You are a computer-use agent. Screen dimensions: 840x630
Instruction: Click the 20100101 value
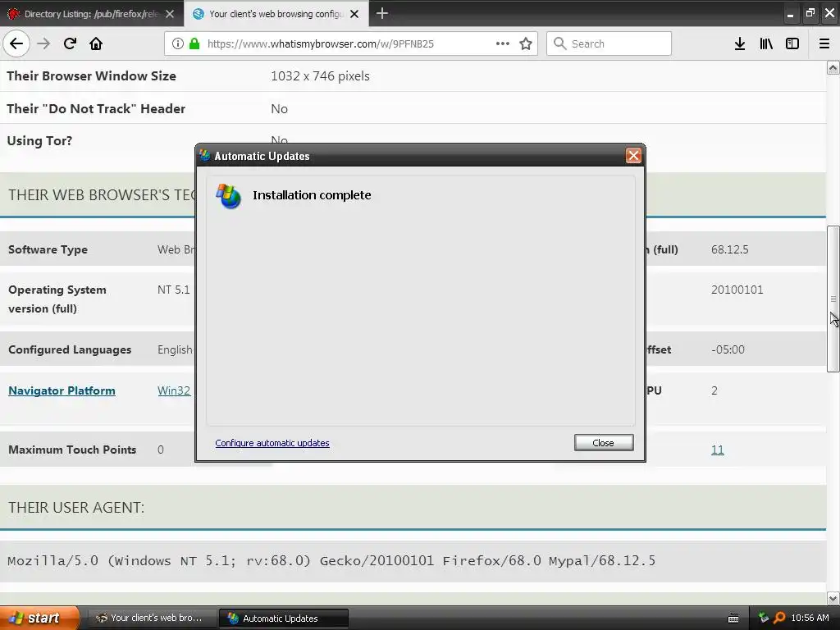pyautogui.click(x=737, y=290)
